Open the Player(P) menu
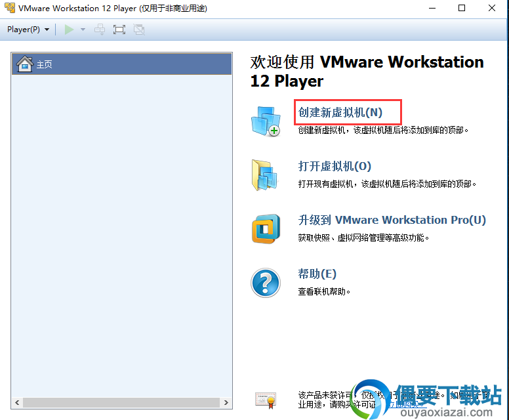This screenshot has width=509, height=420. (x=28, y=30)
